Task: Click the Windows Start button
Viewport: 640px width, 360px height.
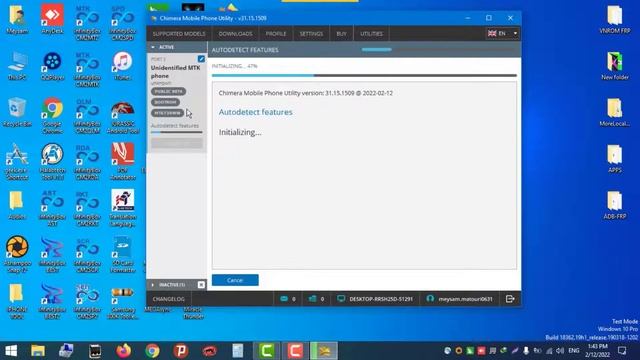Action: [11, 351]
